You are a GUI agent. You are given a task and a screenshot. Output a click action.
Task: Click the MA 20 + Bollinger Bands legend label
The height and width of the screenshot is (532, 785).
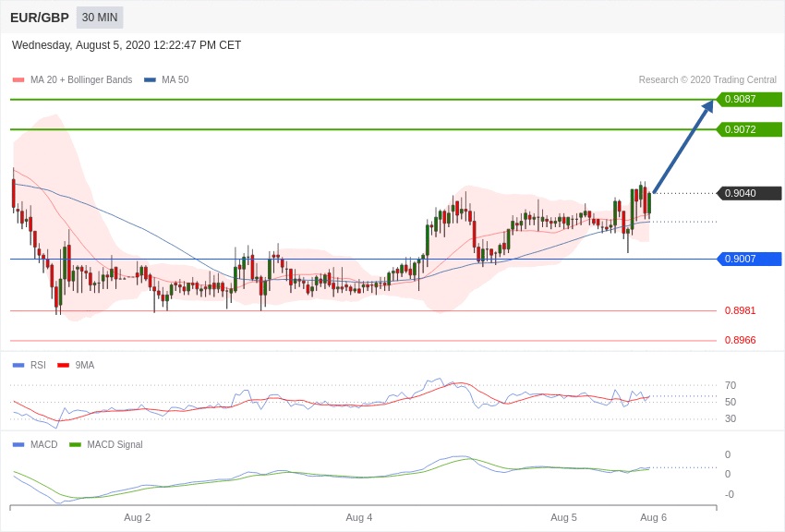pos(81,79)
